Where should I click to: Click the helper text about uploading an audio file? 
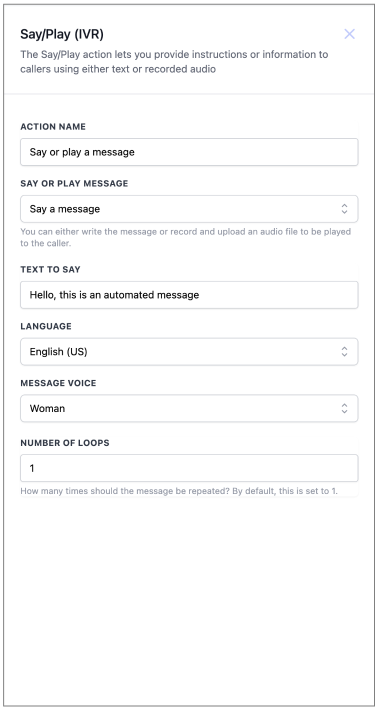tap(185, 237)
